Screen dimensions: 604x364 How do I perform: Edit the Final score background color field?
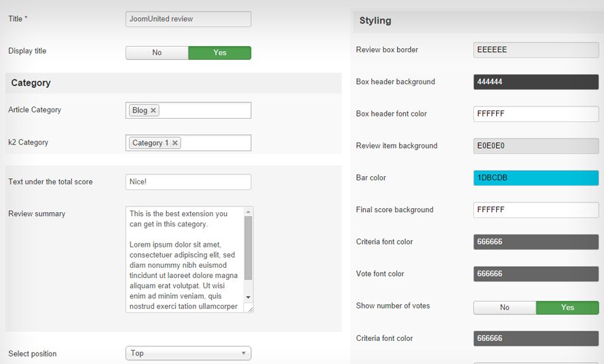coord(536,209)
